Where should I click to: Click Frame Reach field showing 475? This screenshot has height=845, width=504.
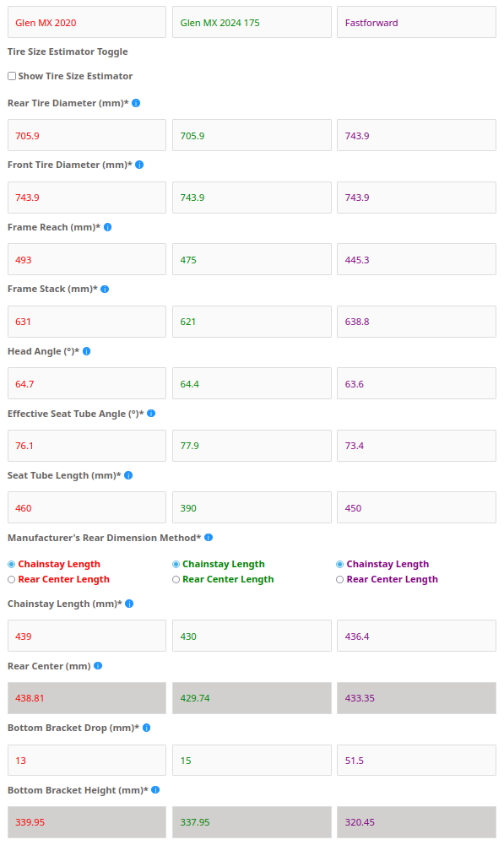[x=252, y=259]
